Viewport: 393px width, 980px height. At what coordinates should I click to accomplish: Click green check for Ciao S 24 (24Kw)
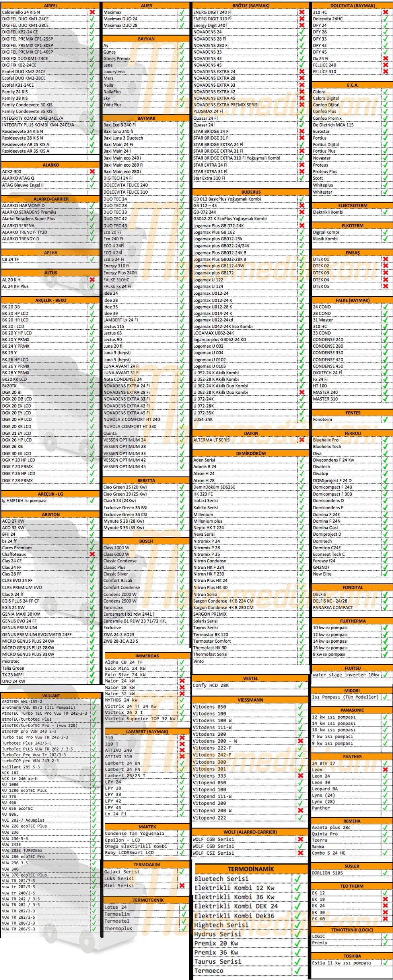tap(182, 501)
